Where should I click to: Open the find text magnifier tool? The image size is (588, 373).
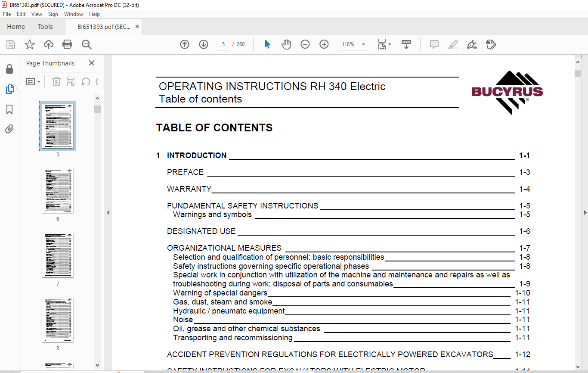tap(87, 44)
